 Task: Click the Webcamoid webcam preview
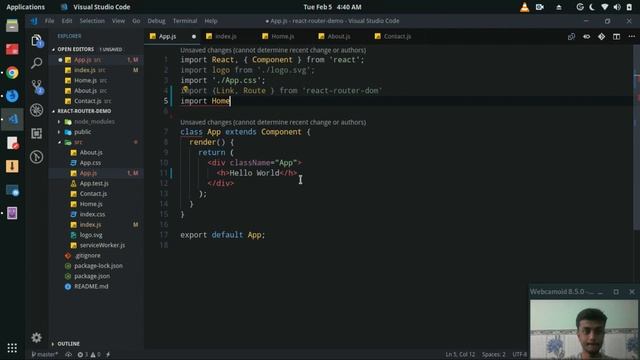click(x=584, y=329)
